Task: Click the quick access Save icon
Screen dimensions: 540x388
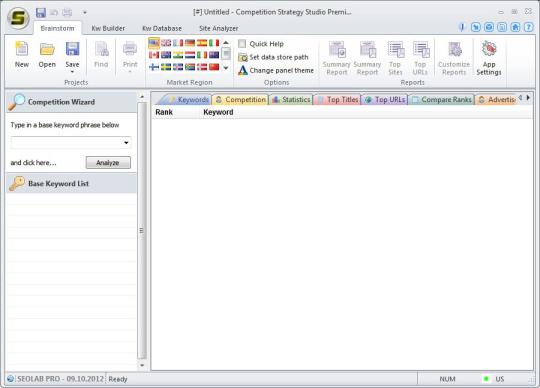Action: click(x=41, y=13)
